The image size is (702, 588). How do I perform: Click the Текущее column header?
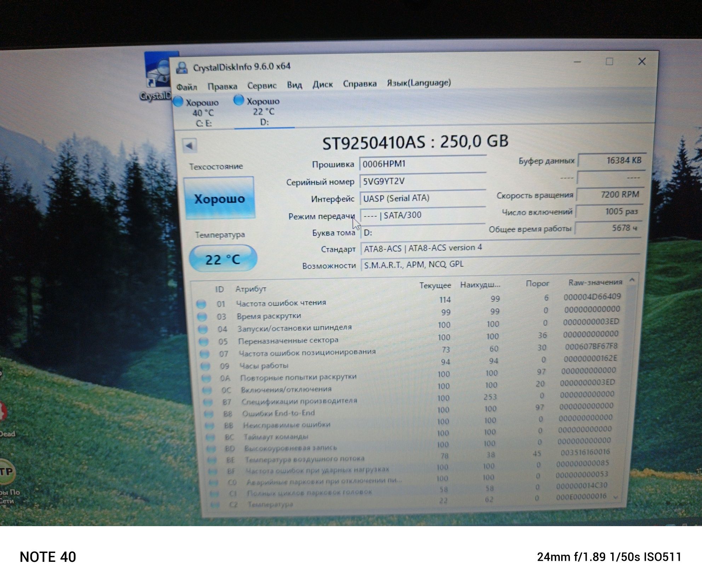(x=435, y=285)
